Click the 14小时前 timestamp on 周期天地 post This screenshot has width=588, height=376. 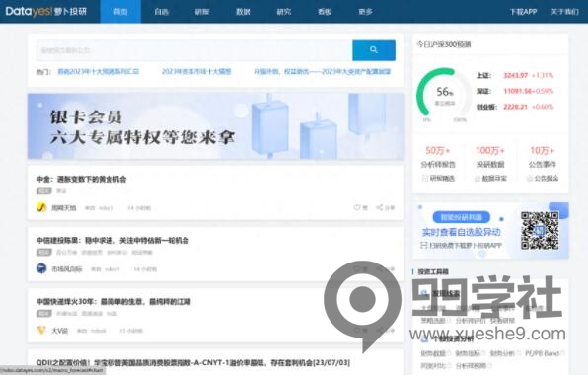[139, 208]
